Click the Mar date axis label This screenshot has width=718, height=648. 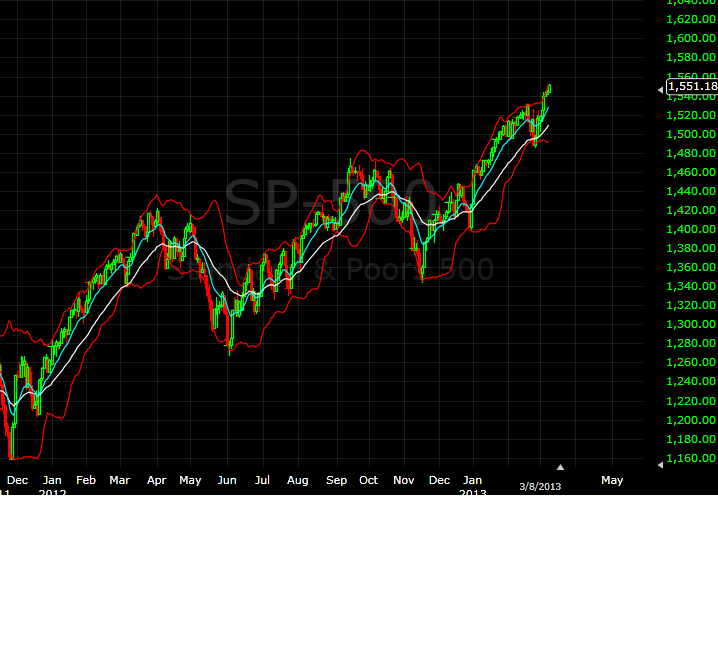click(x=120, y=480)
